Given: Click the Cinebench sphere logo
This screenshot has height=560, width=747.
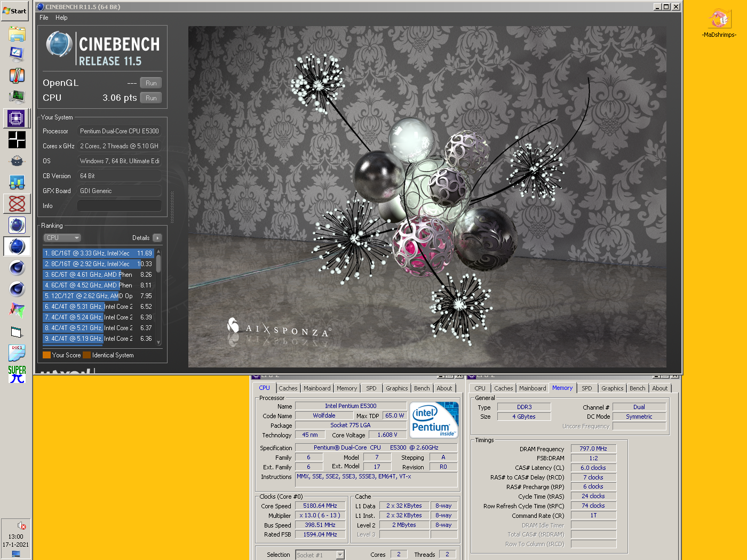Looking at the screenshot, I should coord(59,44).
